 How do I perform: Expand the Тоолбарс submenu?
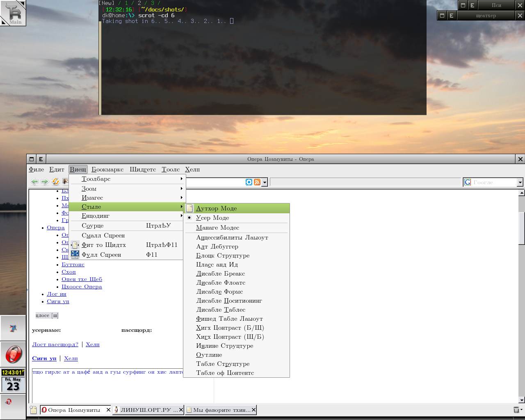(127, 179)
